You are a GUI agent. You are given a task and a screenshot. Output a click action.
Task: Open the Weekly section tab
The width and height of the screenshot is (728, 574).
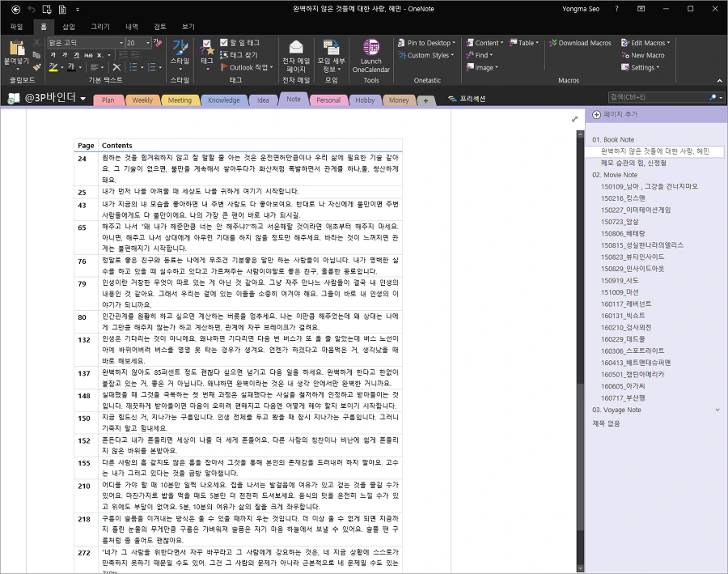tap(142, 100)
